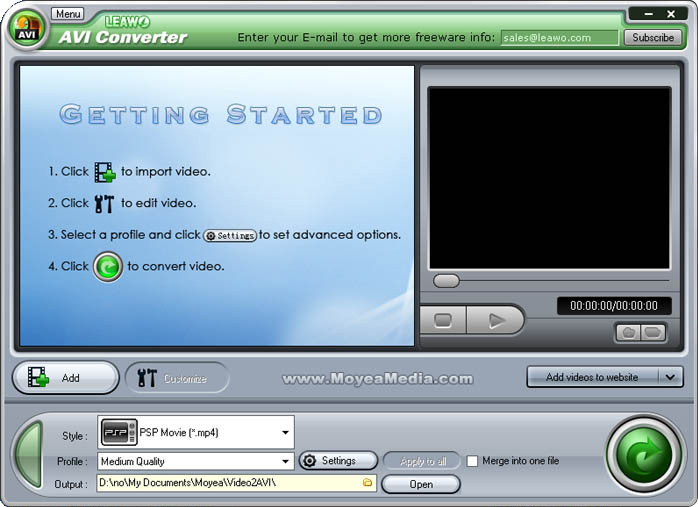Click the Settings gear button
Image resolution: width=698 pixels, height=507 pixels.
tap(338, 461)
